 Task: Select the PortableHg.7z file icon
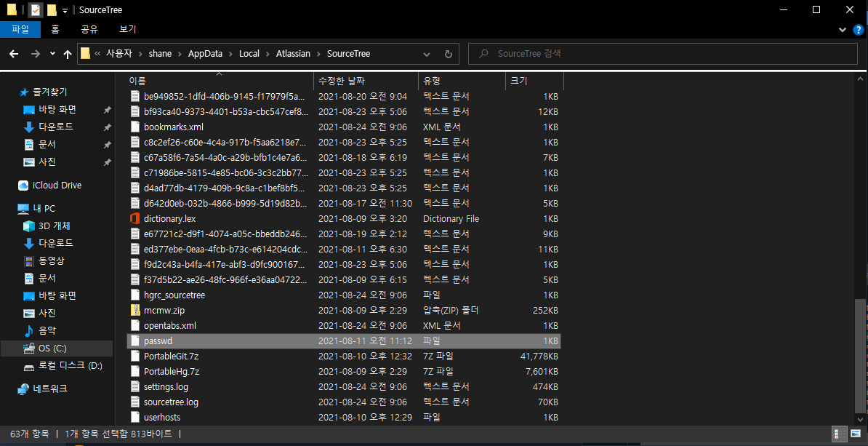(x=135, y=371)
